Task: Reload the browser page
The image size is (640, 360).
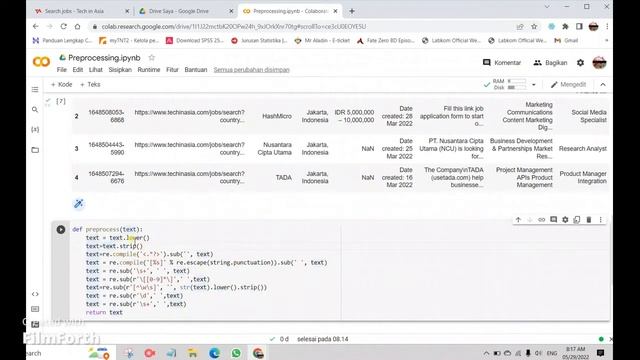Action: pyautogui.click(x=64, y=27)
